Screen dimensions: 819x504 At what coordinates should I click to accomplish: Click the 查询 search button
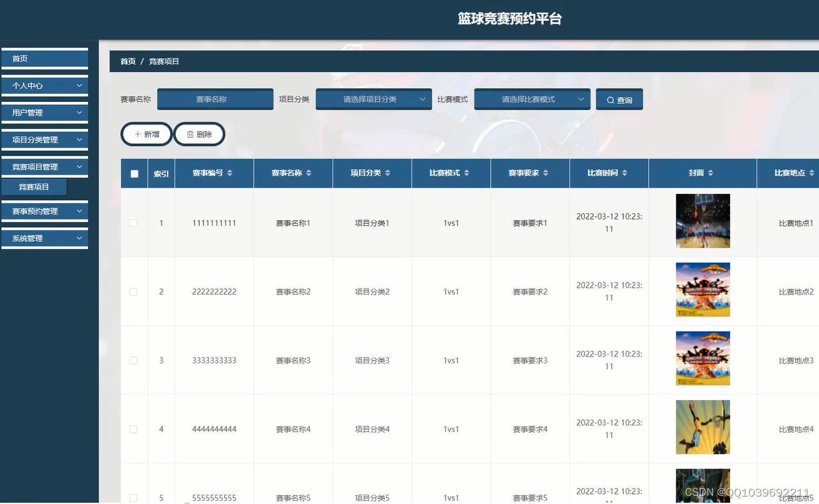pyautogui.click(x=619, y=99)
